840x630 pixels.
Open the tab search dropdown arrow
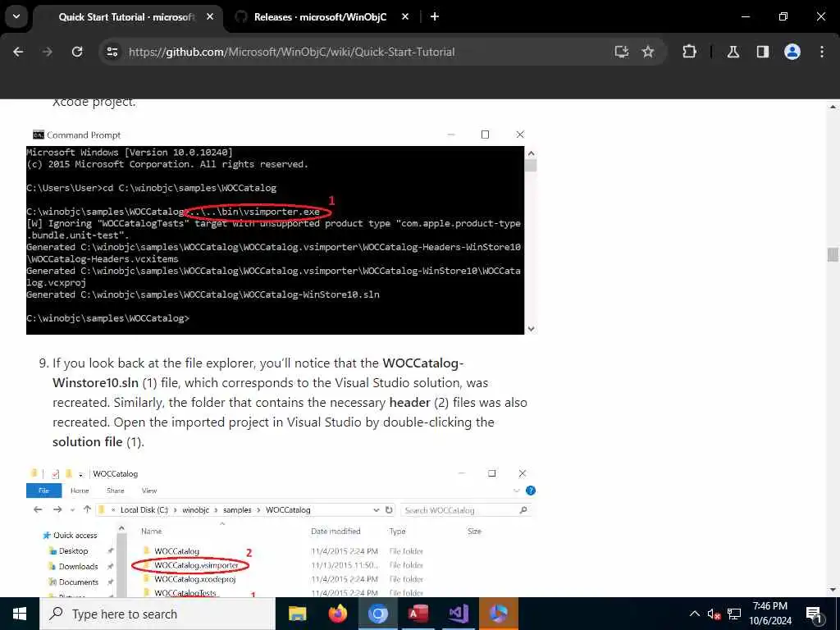click(x=16, y=16)
